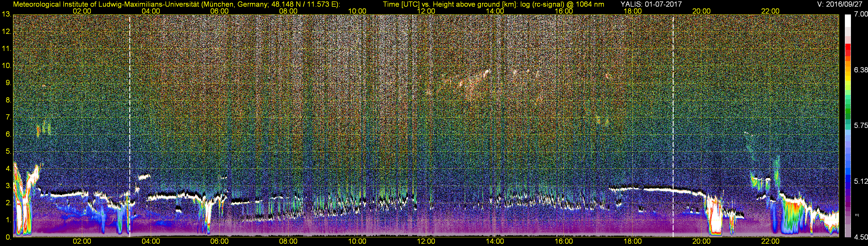The width and height of the screenshot is (868, 246).
Task: Click the 18:00 label on the bottom axis
Action: pyautogui.click(x=632, y=241)
